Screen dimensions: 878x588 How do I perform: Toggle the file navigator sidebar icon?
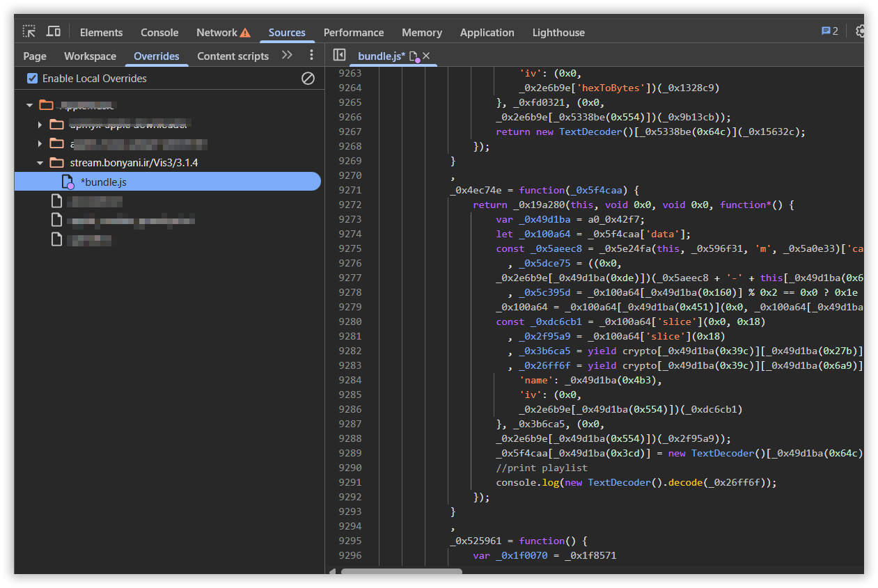click(x=339, y=56)
